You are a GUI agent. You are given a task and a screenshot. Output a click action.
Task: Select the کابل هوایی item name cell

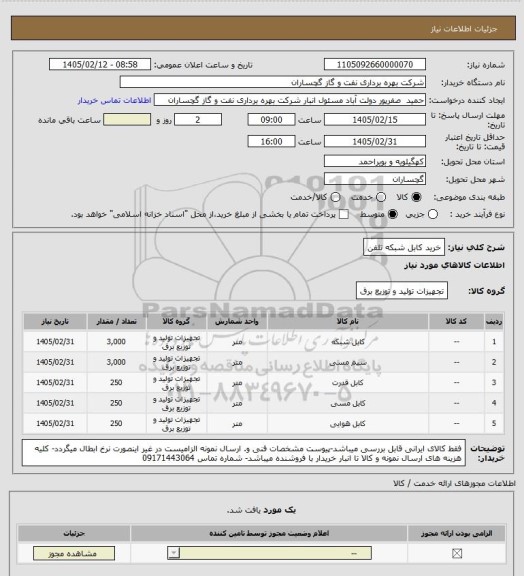point(348,424)
